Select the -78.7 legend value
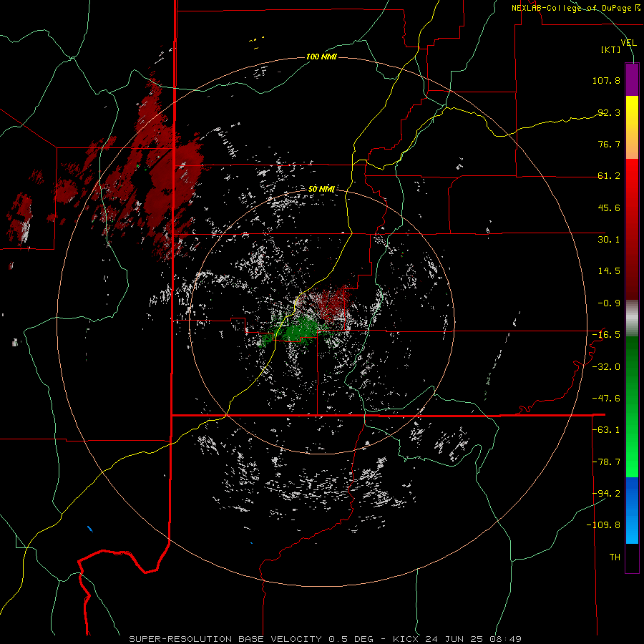644x644 pixels. coord(606,462)
